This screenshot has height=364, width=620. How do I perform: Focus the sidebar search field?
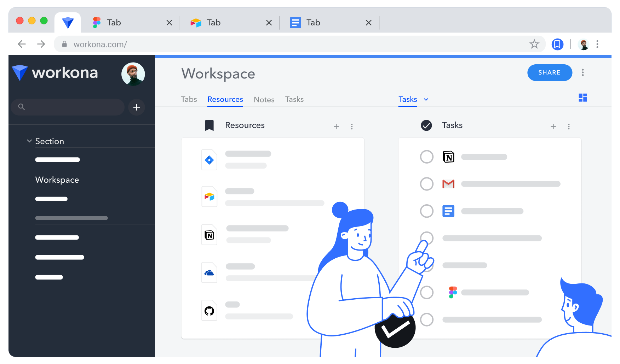[x=68, y=107]
